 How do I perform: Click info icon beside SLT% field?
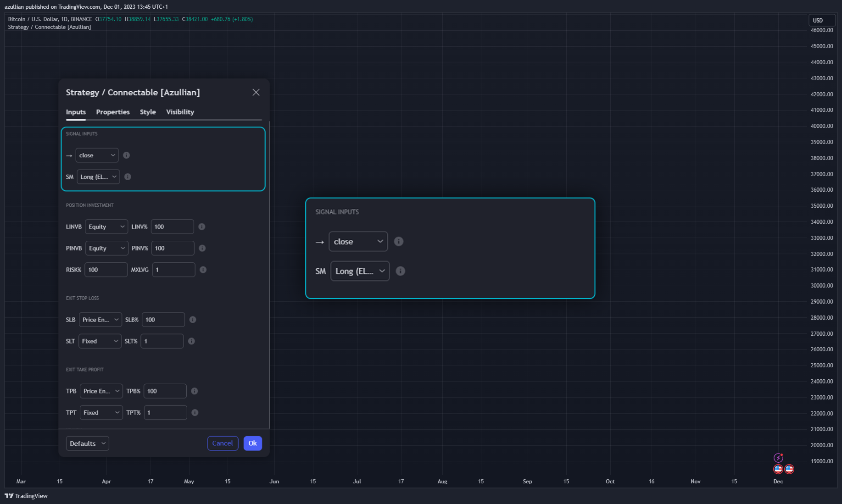pos(191,341)
